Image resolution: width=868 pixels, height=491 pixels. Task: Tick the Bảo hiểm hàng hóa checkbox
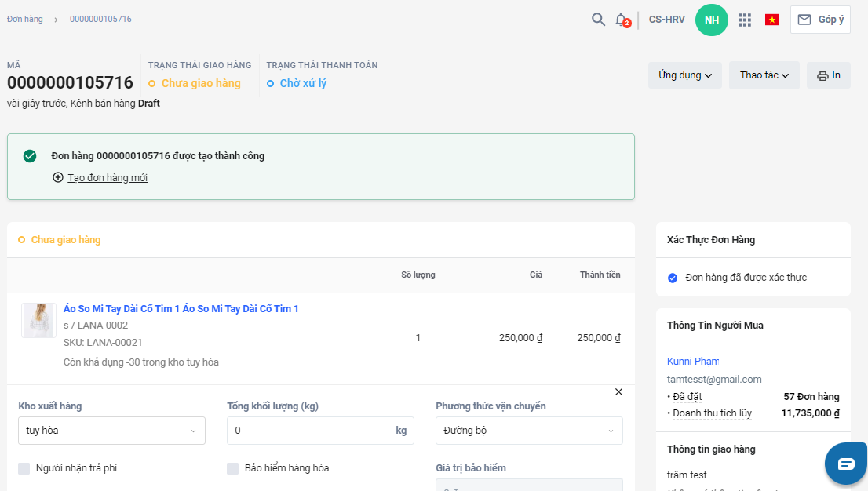[233, 468]
